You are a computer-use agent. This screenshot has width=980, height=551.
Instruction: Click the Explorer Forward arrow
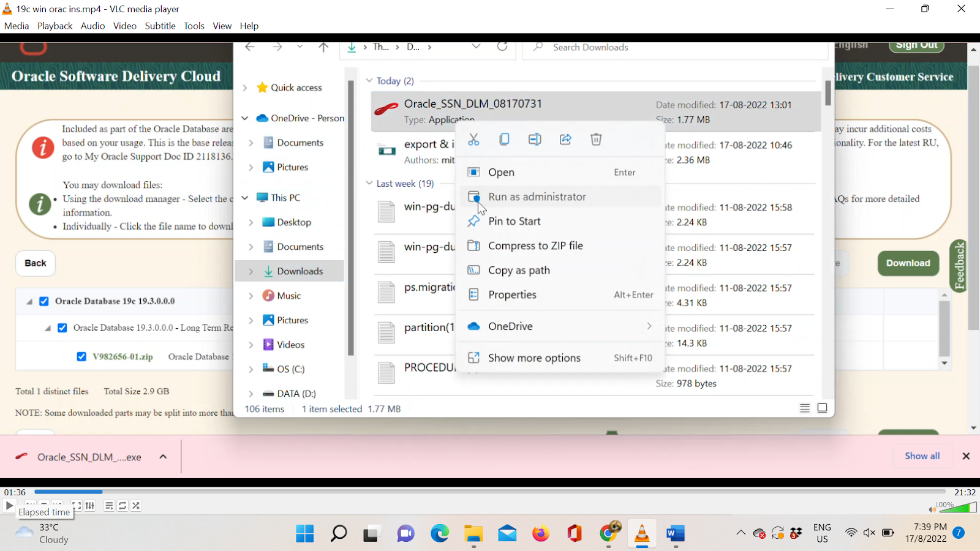click(277, 47)
